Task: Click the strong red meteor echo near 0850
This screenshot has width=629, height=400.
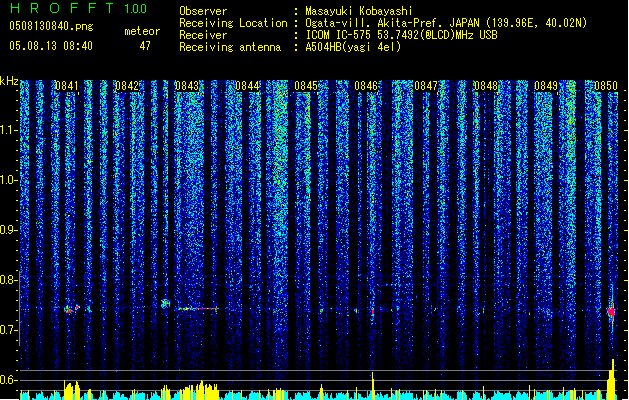Action: click(611, 311)
